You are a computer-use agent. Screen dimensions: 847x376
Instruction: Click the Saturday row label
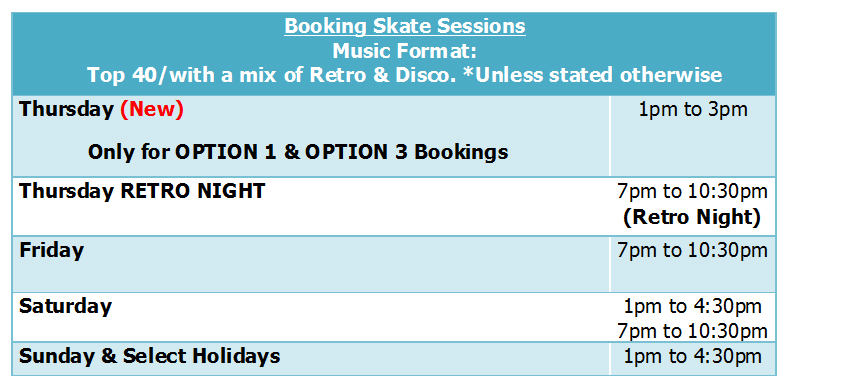coord(65,306)
